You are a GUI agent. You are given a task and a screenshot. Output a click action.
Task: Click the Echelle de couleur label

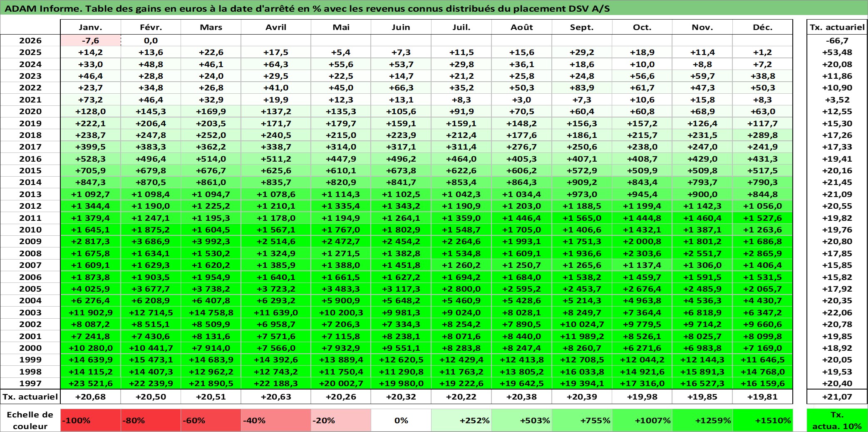pos(30,420)
